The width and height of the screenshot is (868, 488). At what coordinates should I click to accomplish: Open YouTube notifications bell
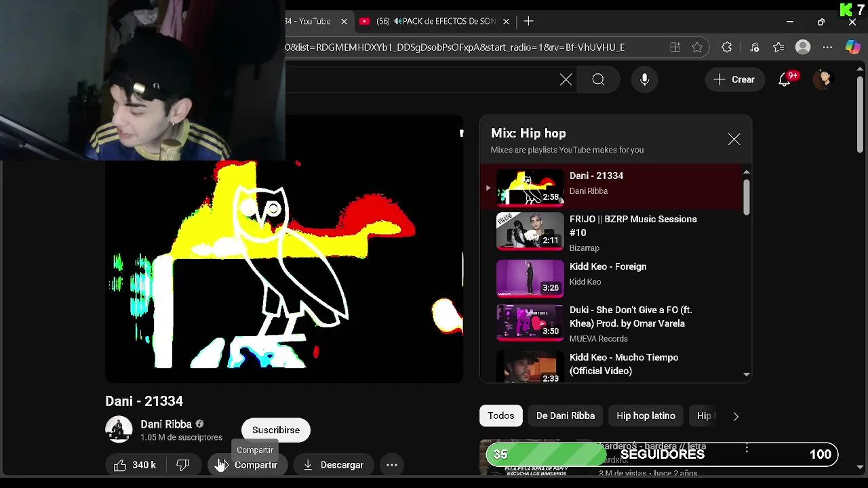(785, 80)
